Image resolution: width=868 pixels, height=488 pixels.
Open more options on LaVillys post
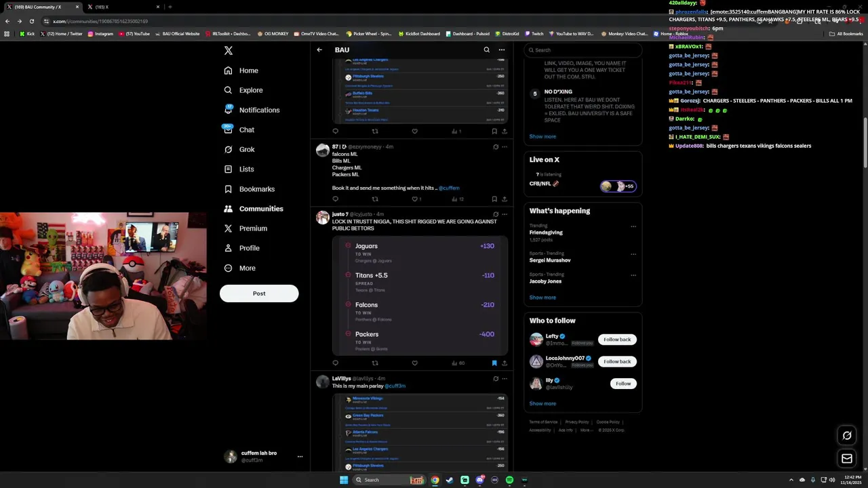(x=505, y=378)
